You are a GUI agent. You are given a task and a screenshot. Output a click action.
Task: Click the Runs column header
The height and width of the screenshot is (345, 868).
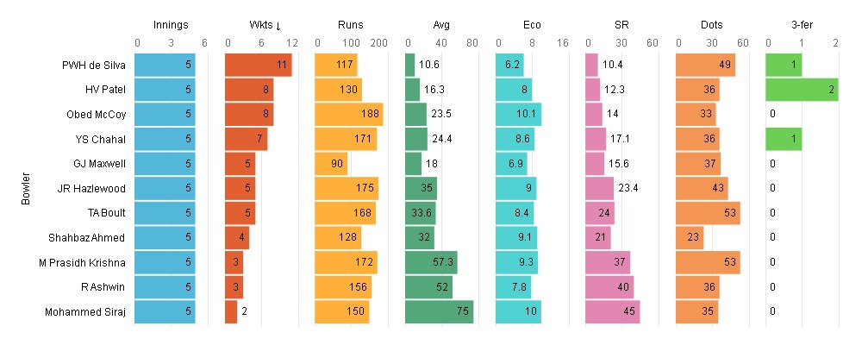point(351,25)
